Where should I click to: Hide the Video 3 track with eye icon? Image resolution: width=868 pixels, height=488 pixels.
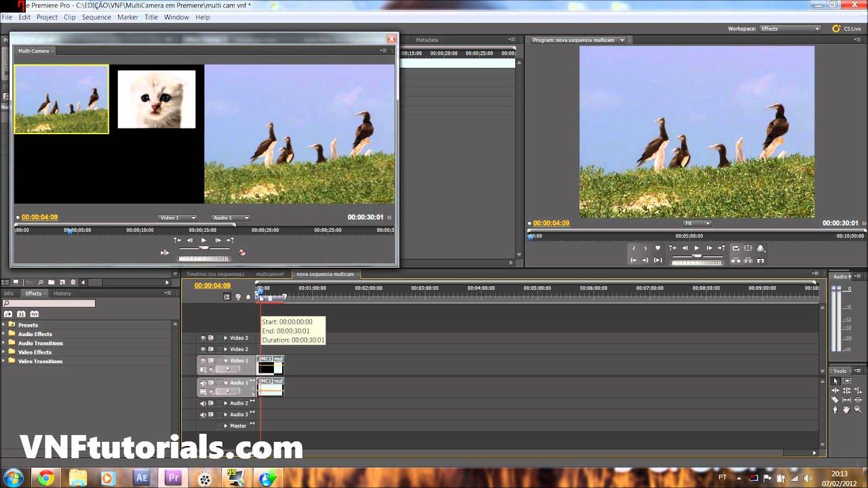203,338
